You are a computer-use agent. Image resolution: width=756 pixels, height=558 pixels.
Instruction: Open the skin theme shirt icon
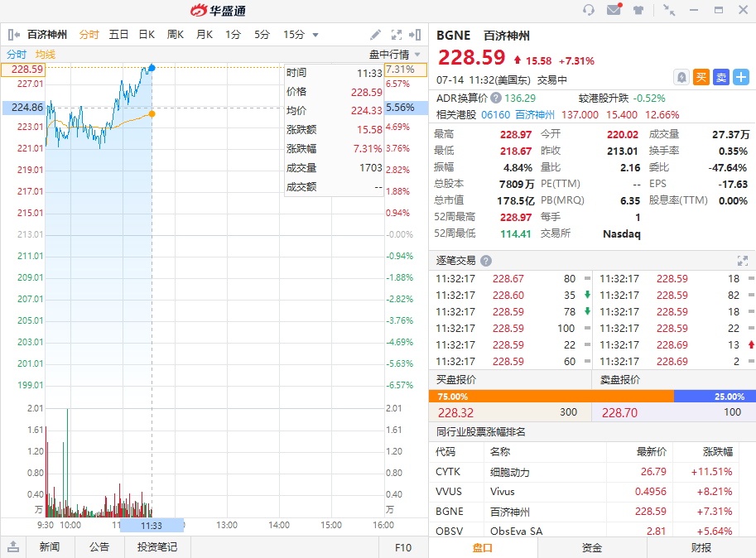tap(638, 10)
